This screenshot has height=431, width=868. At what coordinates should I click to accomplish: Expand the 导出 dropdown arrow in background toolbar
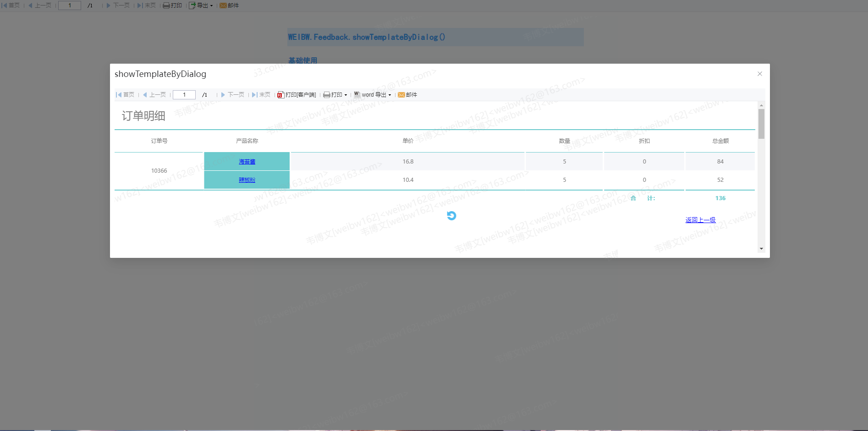pos(211,6)
